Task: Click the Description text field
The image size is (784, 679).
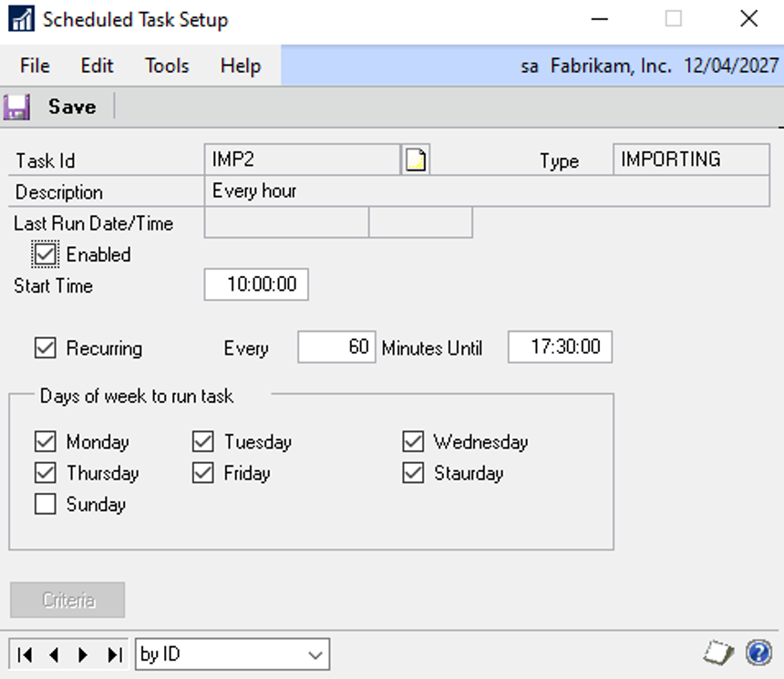Action: [488, 191]
